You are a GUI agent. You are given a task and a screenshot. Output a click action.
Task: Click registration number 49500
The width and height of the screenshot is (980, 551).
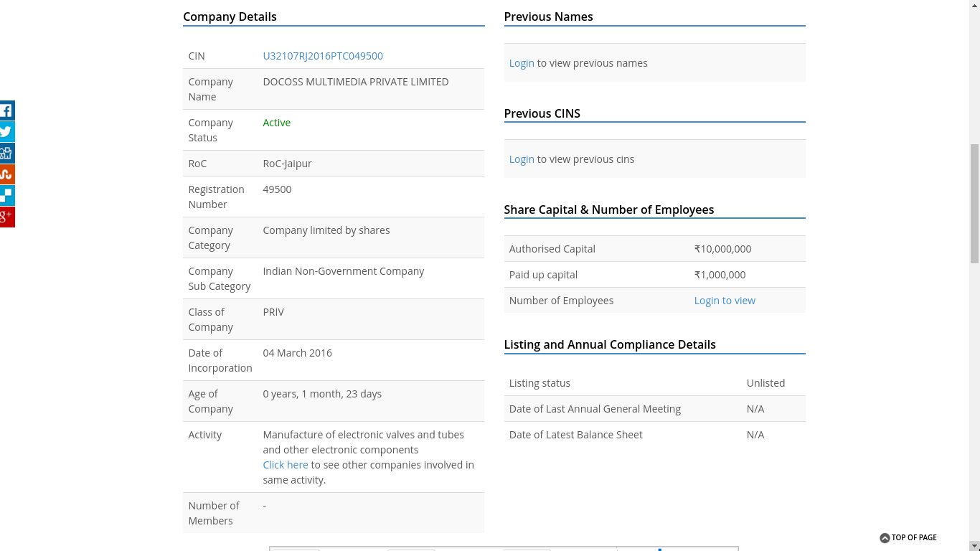277,189
